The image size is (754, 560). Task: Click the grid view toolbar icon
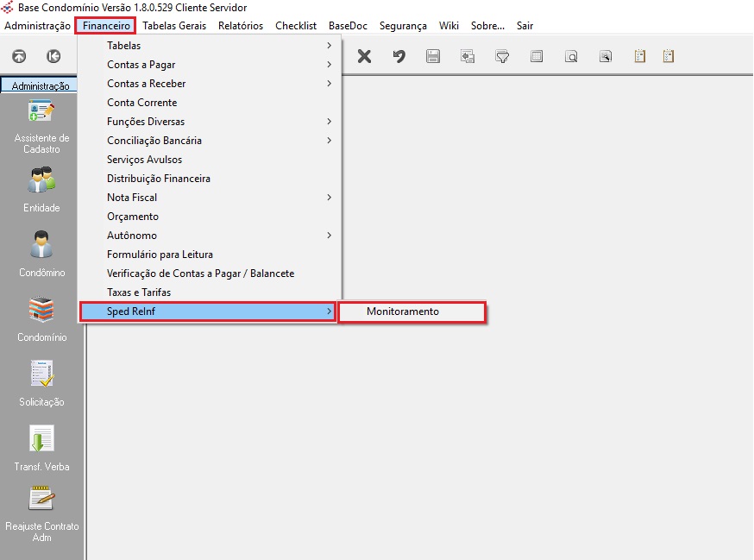pos(537,56)
